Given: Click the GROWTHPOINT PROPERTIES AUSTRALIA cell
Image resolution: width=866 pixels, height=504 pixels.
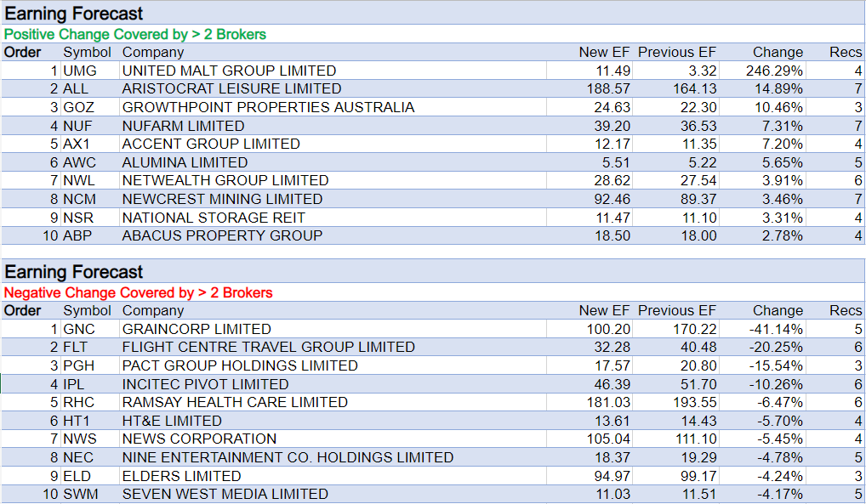Looking at the screenshot, I should pyautogui.click(x=268, y=107).
